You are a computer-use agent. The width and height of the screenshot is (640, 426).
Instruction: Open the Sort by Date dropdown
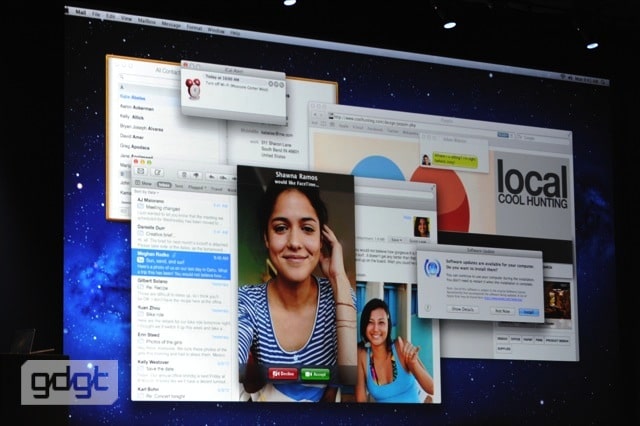pos(146,191)
